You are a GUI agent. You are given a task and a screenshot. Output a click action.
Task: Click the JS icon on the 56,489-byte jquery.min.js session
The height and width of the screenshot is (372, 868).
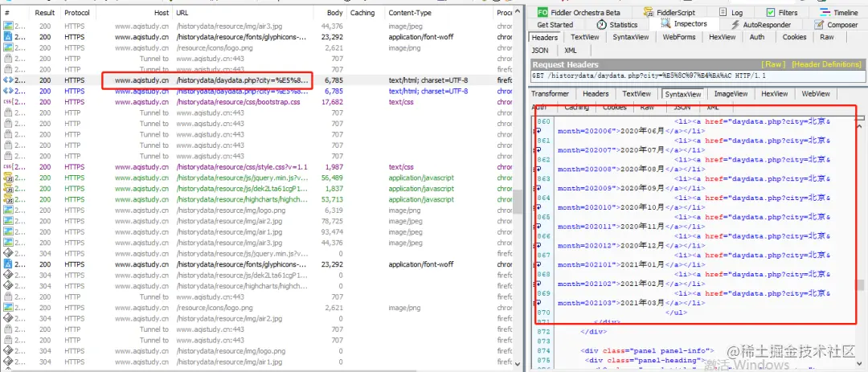[8, 178]
